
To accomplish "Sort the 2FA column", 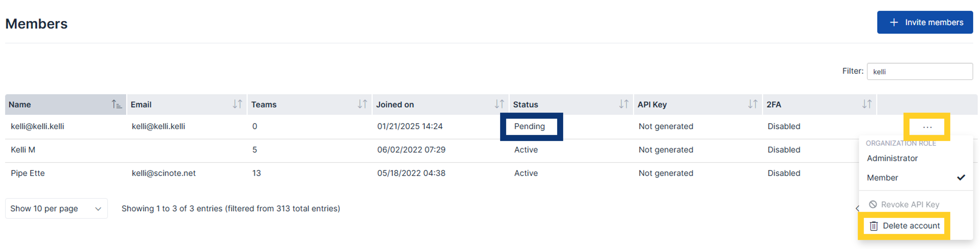I will coord(867,104).
